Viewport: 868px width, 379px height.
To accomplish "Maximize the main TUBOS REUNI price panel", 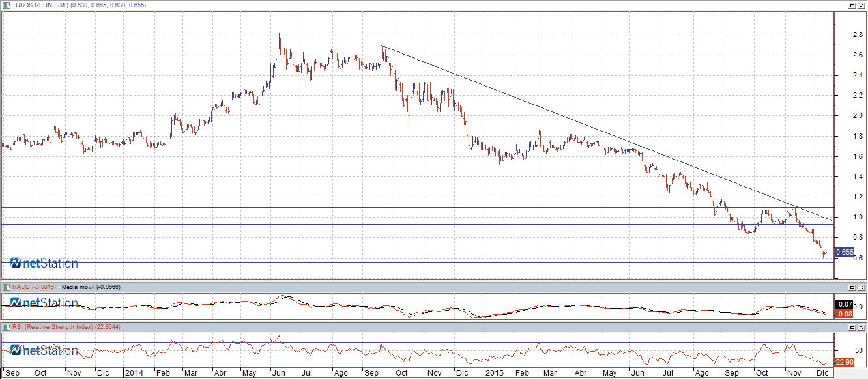I will [x=852, y=5].
